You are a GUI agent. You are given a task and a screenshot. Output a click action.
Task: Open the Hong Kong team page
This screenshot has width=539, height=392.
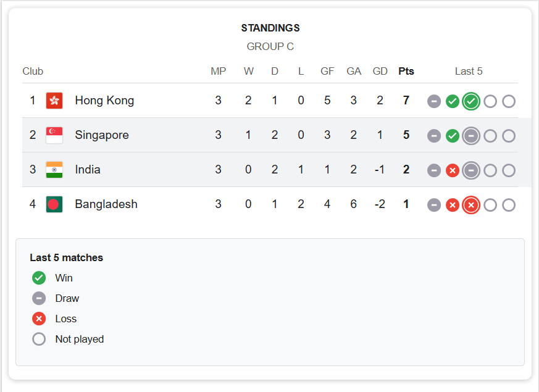tap(104, 100)
